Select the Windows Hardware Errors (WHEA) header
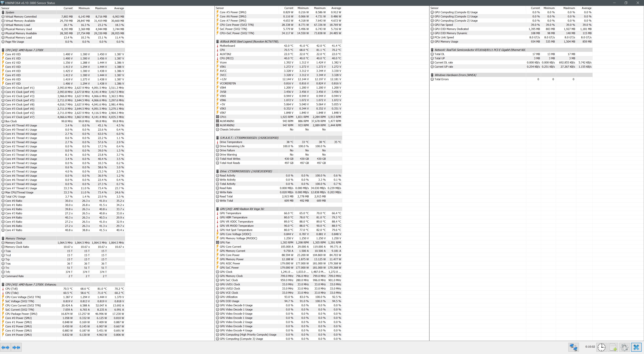644x354 pixels. (455, 75)
